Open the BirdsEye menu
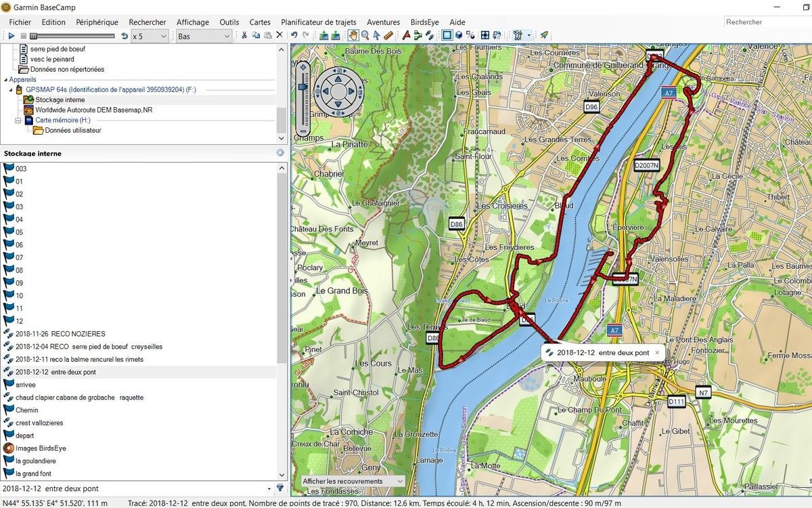812x508 pixels. pos(425,22)
